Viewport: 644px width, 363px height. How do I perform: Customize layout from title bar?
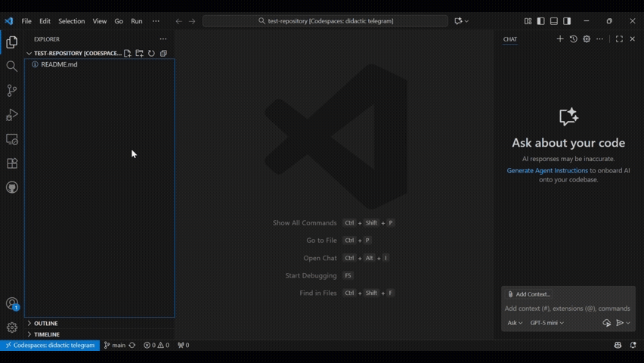tap(528, 21)
